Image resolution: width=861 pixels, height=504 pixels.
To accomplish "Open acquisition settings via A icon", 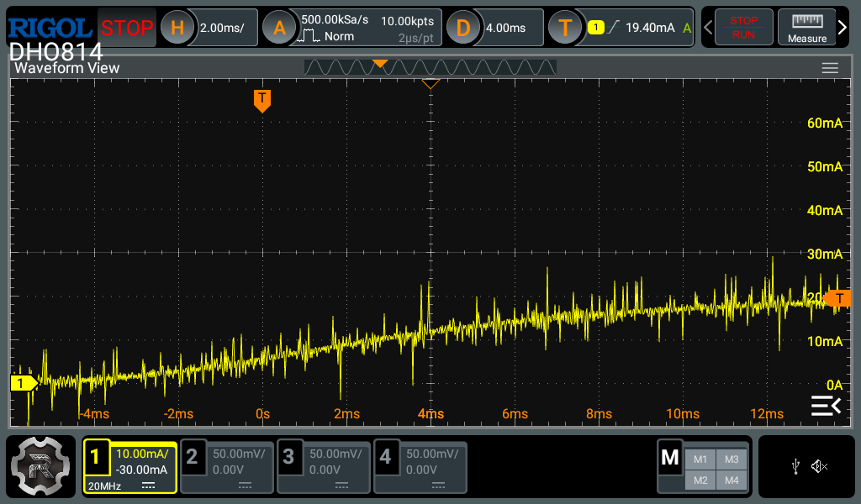I will point(279,28).
